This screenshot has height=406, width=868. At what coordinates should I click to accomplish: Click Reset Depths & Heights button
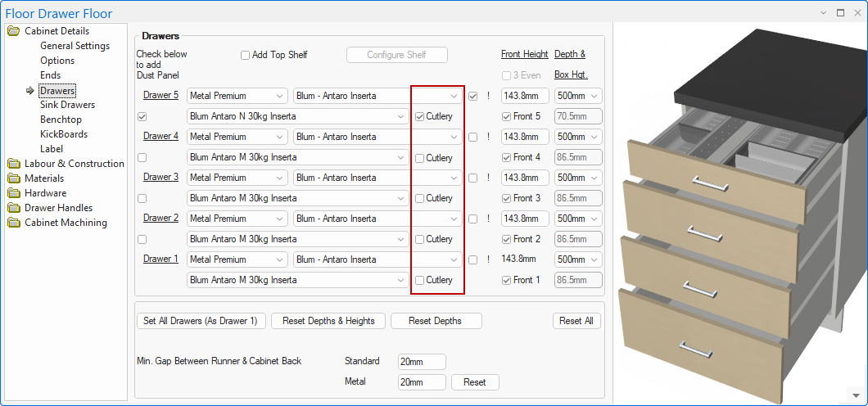[328, 321]
